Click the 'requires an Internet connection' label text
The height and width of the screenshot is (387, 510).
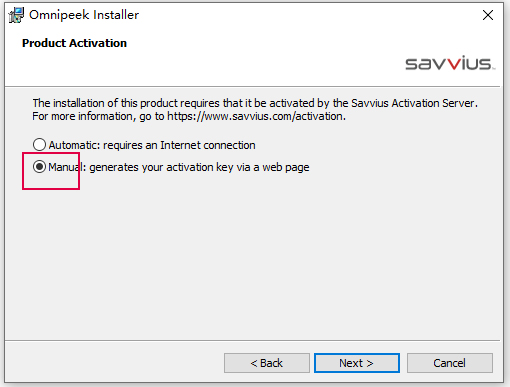179,145
